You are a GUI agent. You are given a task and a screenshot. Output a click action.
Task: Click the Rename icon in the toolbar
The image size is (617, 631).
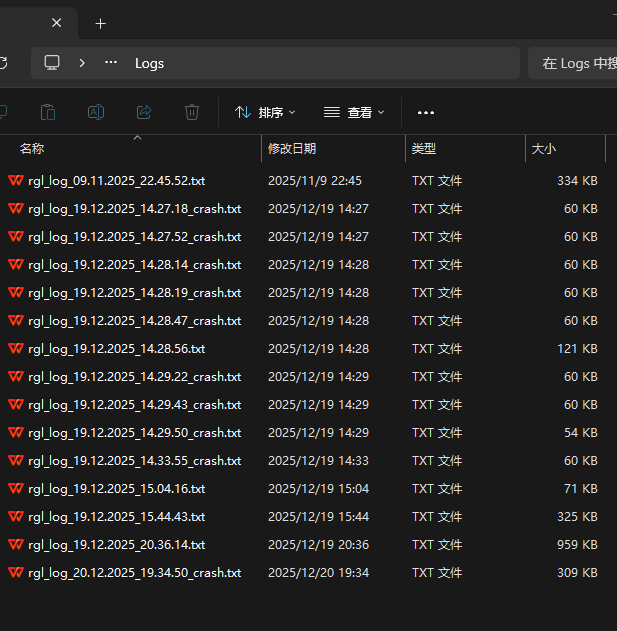click(x=96, y=112)
